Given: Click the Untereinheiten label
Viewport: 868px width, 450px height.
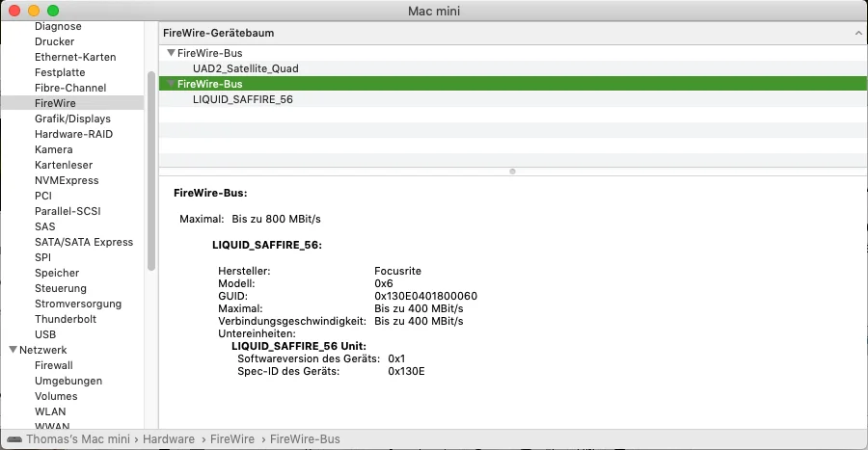Looking at the screenshot, I should point(257,334).
